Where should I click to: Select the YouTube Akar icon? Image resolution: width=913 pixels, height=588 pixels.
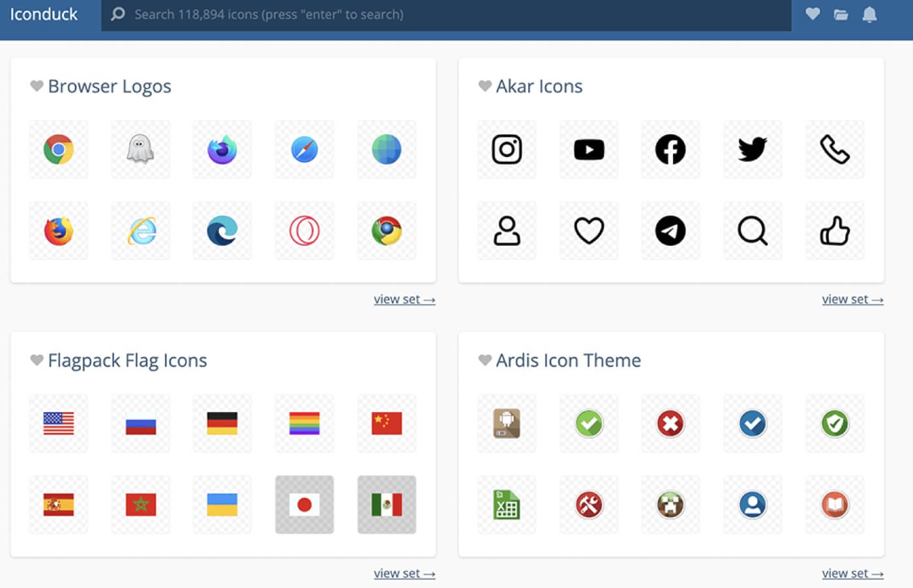[589, 149]
